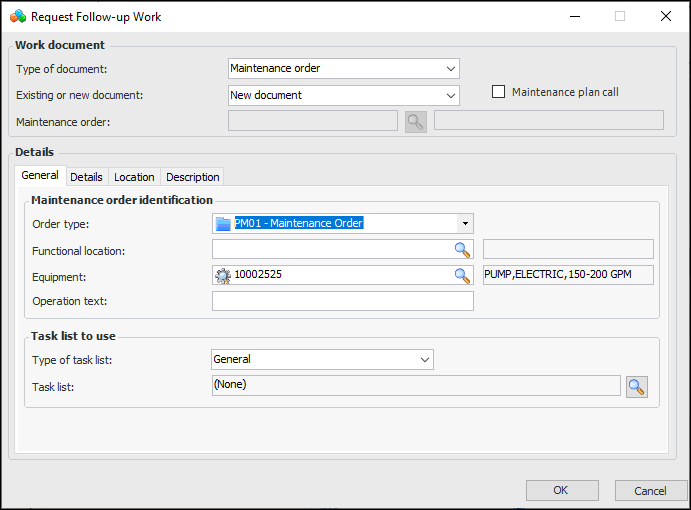Click the equipment gear icon beside 10002525
The image size is (691, 510).
tap(222, 275)
